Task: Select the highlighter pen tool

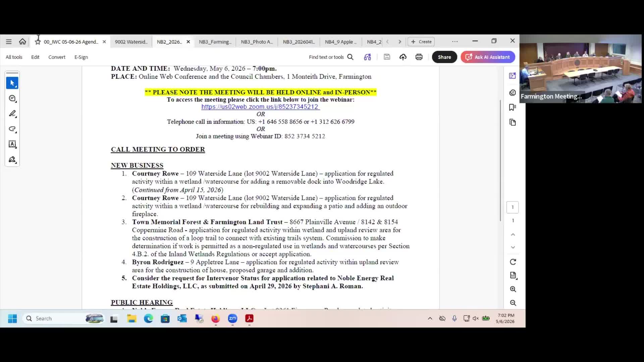Action: pos(12,114)
